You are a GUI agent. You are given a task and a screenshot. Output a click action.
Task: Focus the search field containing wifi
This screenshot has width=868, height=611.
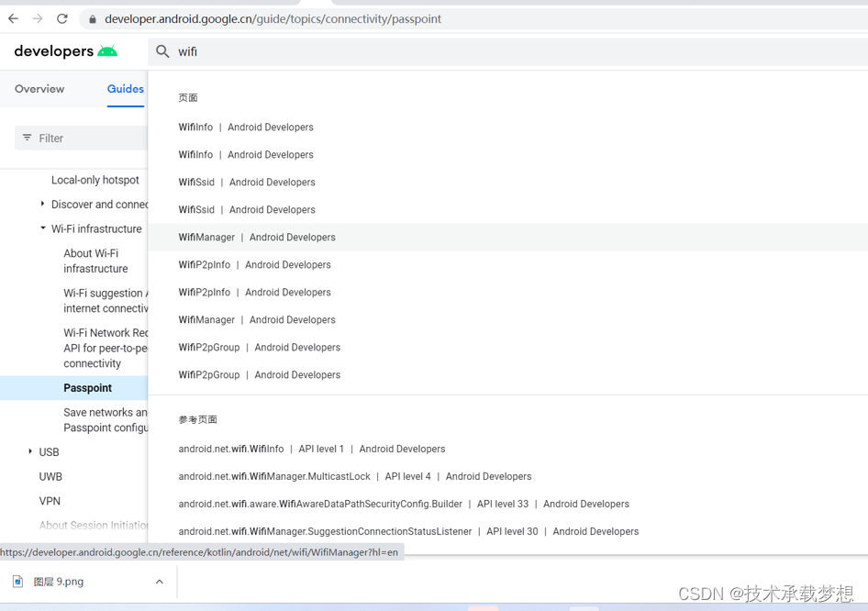coord(507,51)
